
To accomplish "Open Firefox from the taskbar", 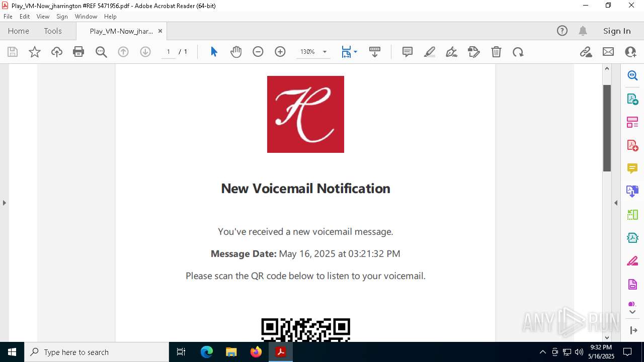I will 256,352.
